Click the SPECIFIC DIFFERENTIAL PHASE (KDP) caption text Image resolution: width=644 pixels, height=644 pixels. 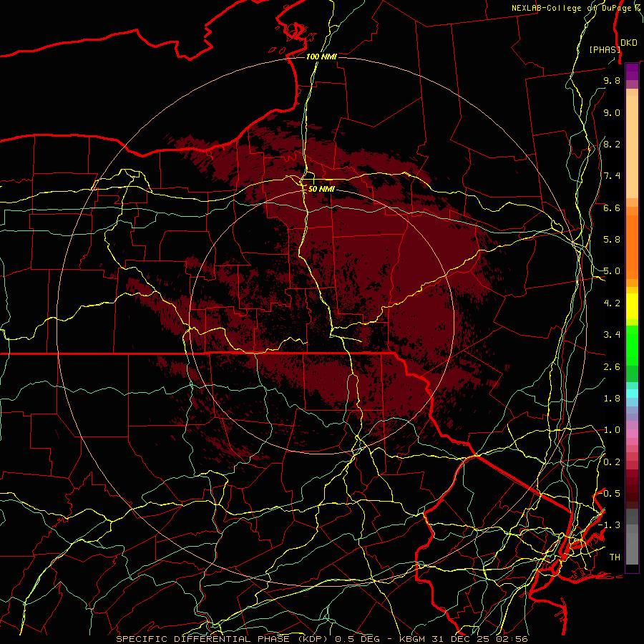(x=223, y=639)
